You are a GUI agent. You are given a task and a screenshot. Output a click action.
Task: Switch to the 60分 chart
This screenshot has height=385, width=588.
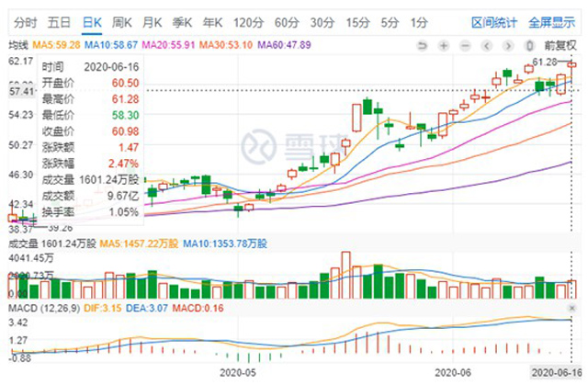point(287,22)
